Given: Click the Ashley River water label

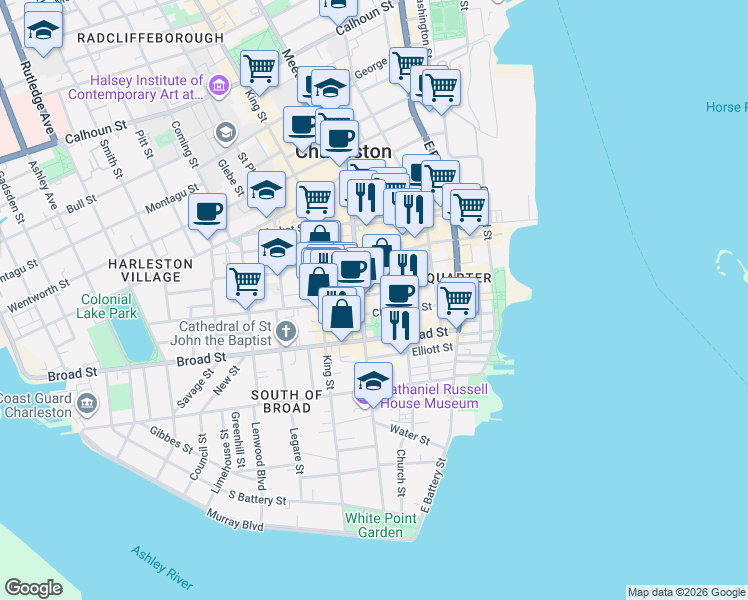Looking at the screenshot, I should 162,569.
